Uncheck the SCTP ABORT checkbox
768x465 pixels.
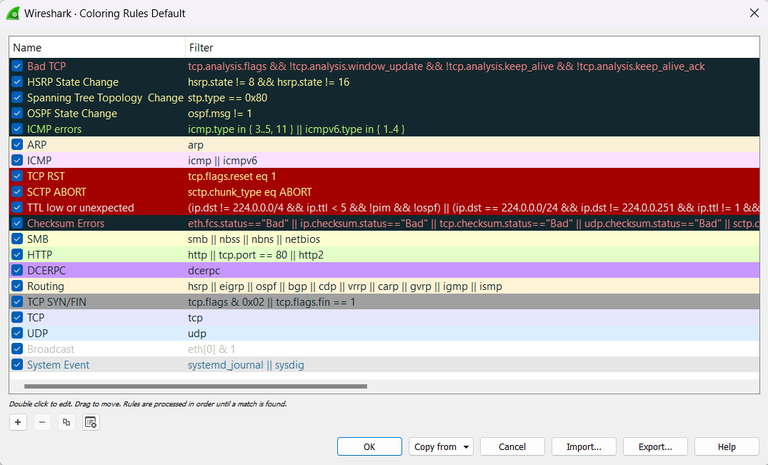pyautogui.click(x=17, y=192)
